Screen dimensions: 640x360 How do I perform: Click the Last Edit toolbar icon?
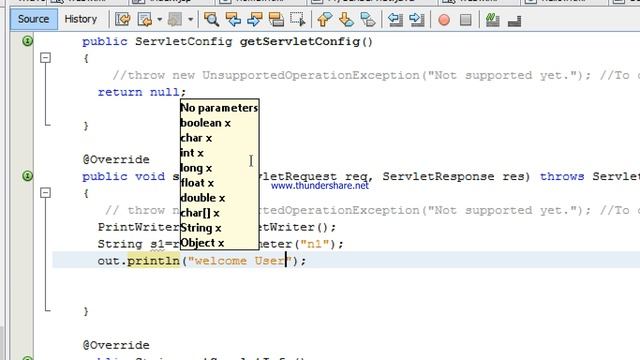pyautogui.click(x=122, y=19)
